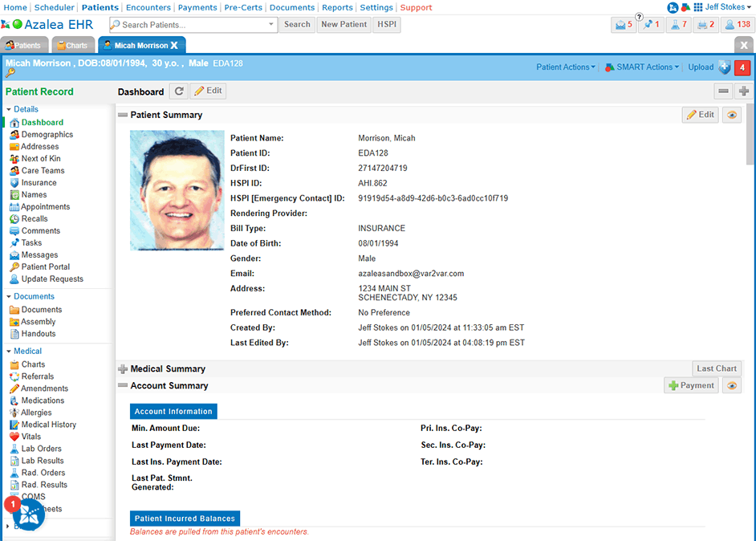This screenshot has height=541, width=756.
Task: Click the lab flask icon showing 7
Action: (678, 25)
